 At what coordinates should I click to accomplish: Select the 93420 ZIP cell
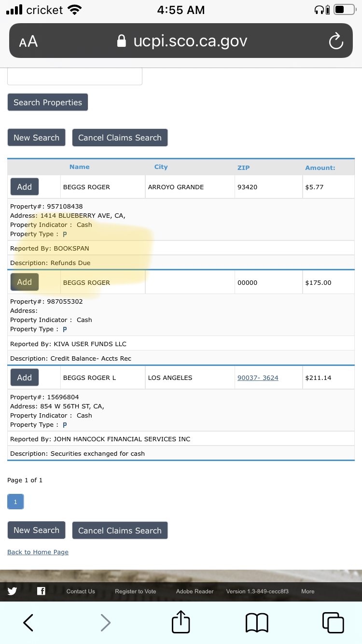(268, 187)
